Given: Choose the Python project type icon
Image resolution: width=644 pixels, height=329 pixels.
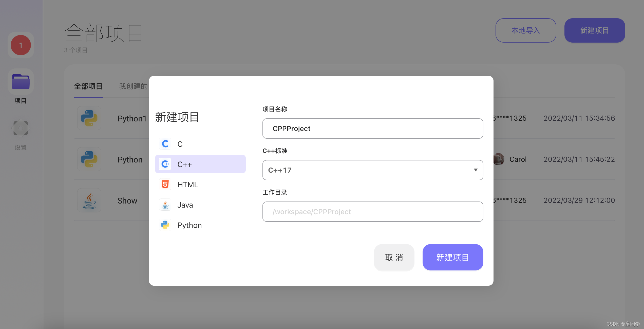Looking at the screenshot, I should point(165,225).
